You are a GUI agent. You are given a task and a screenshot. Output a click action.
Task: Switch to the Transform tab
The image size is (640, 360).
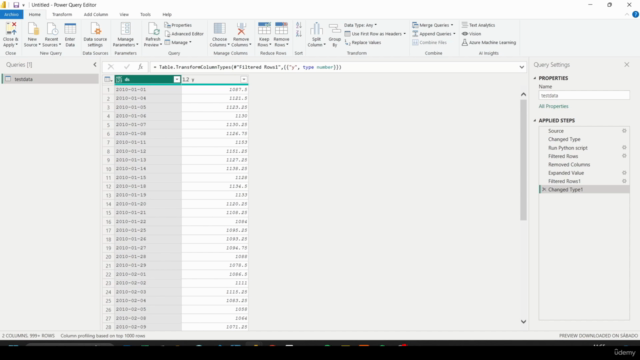pyautogui.click(x=62, y=14)
